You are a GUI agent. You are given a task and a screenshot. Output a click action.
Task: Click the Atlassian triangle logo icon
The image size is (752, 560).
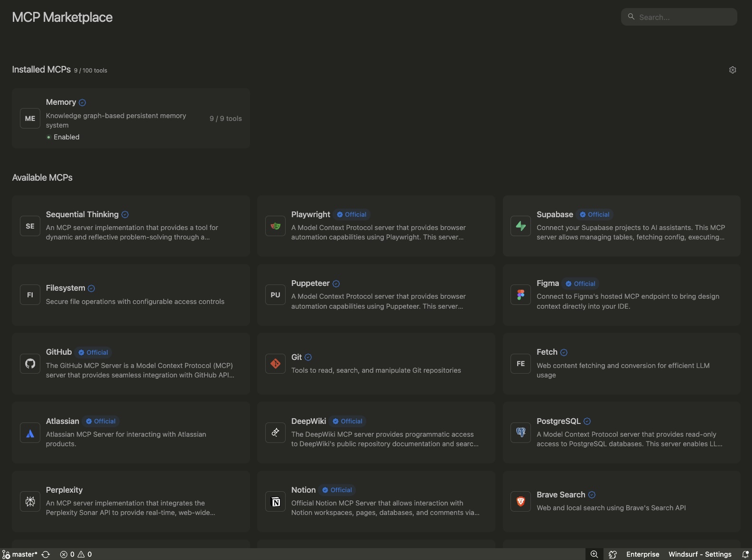pos(30,433)
